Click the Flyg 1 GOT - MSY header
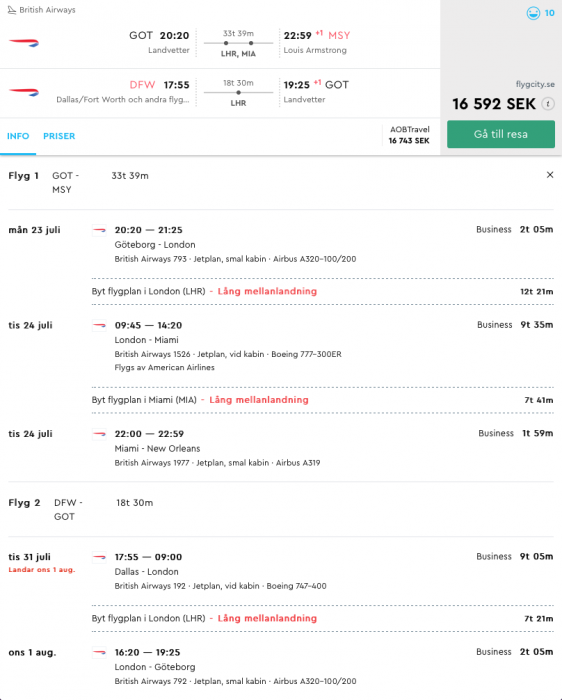 pyautogui.click(x=79, y=183)
